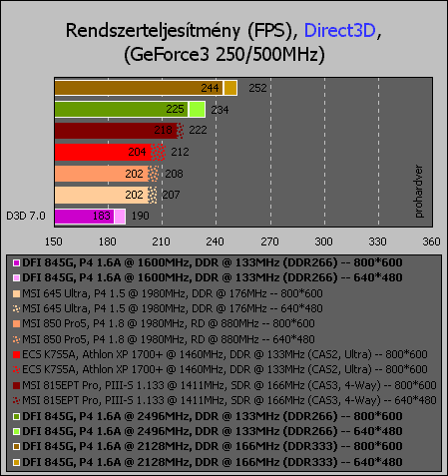Viewport: 448px width, 476px height.
Task: Click the dark green swatch for DFI 2496MHz 800*600
Action: (16, 416)
